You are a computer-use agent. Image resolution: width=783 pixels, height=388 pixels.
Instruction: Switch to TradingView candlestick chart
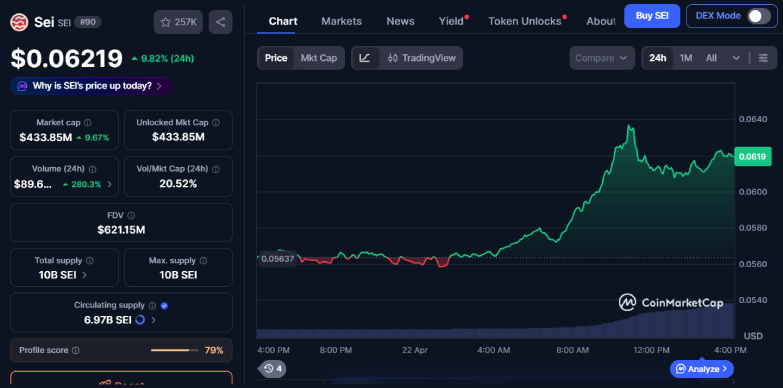[422, 58]
